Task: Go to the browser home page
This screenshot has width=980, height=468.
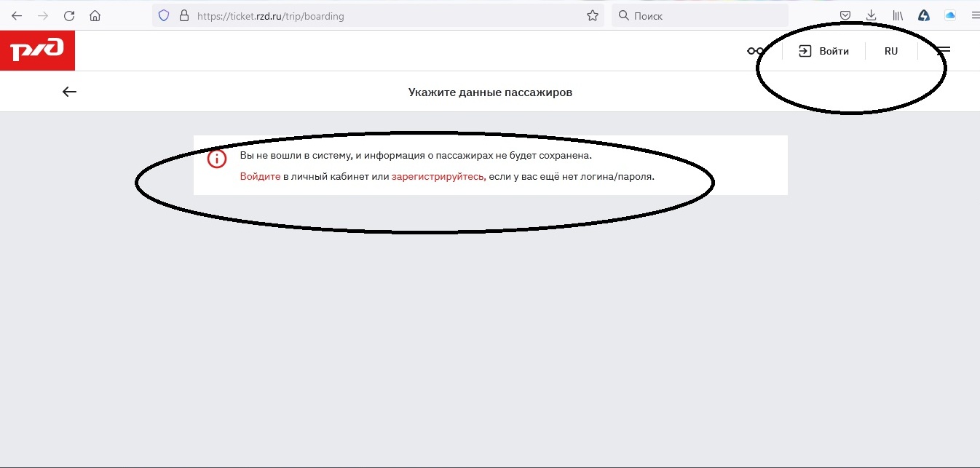Action: tap(95, 15)
